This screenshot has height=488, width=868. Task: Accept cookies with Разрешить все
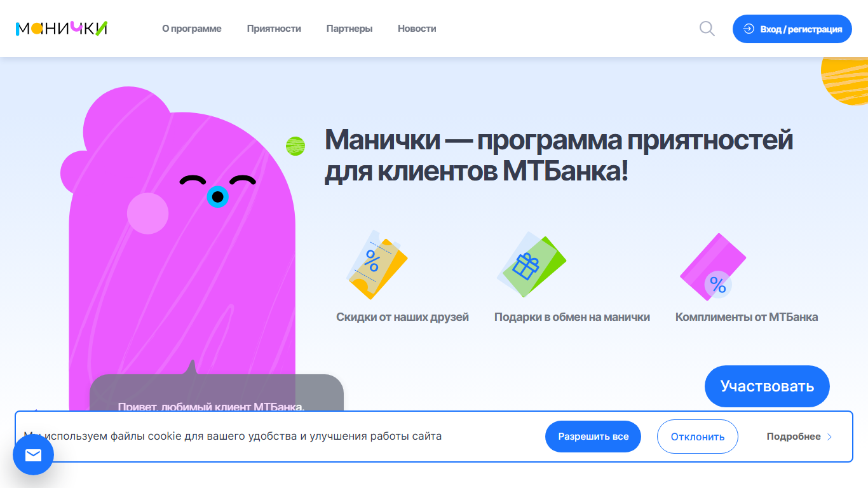[x=593, y=437]
